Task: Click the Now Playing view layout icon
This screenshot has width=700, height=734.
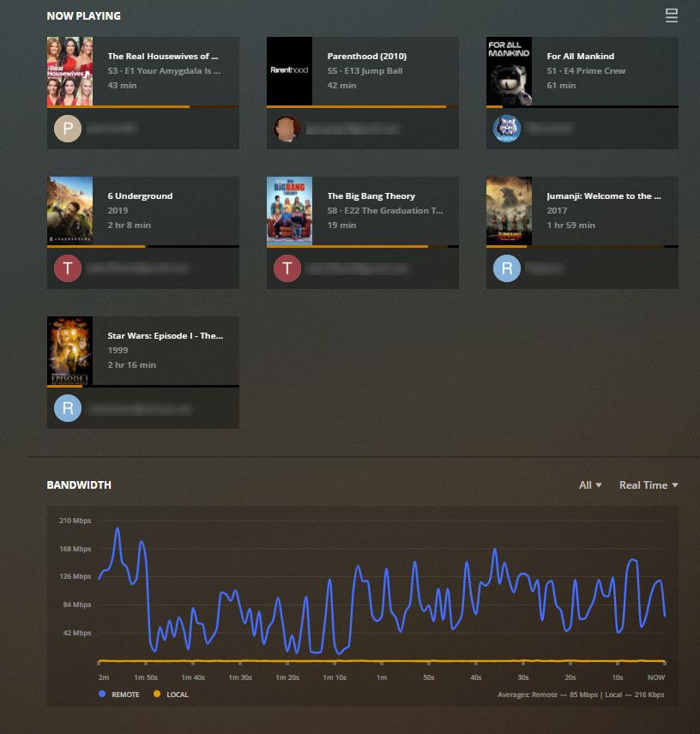Action: 671,15
